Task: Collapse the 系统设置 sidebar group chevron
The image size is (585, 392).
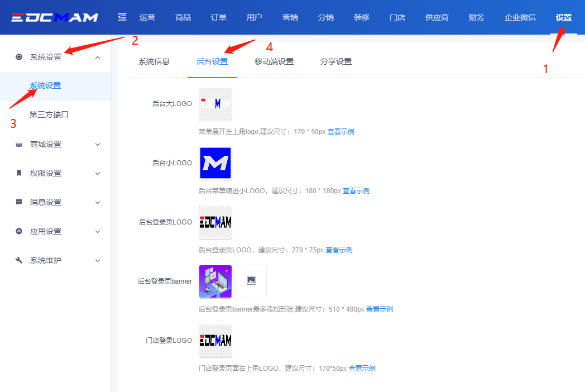Action: [98, 58]
